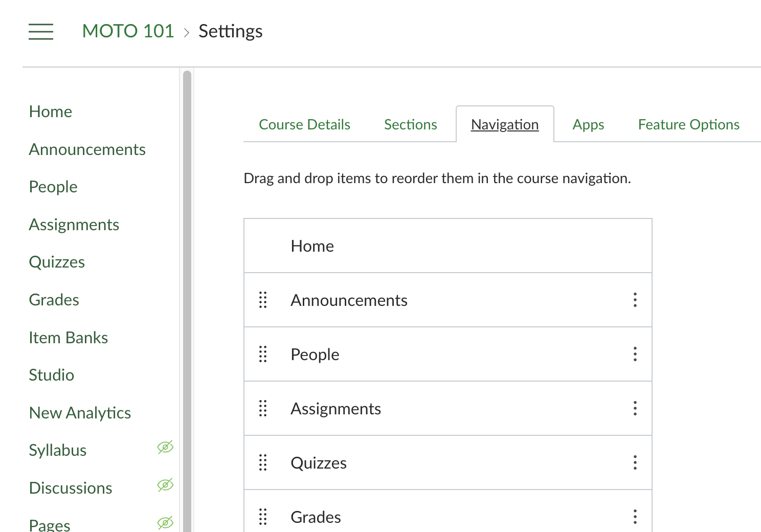
Task: Click the hidden-eye icon next to Syllabus
Action: click(x=165, y=448)
